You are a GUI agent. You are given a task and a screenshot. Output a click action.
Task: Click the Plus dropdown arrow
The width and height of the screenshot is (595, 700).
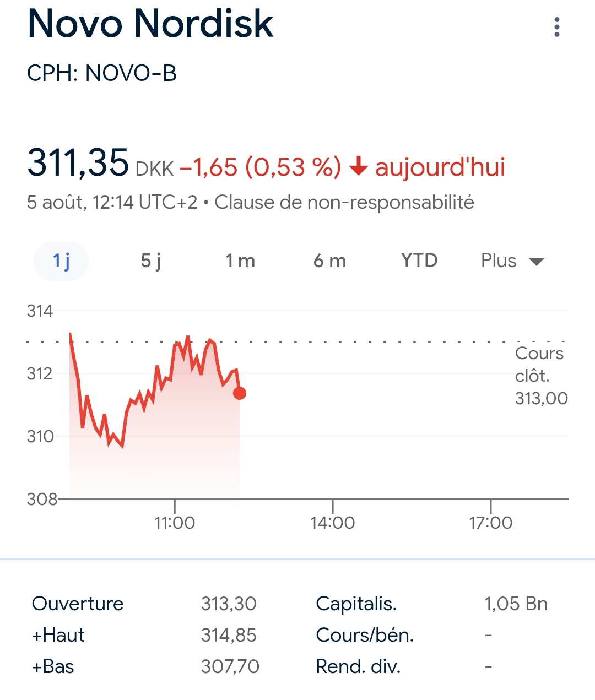click(x=537, y=262)
